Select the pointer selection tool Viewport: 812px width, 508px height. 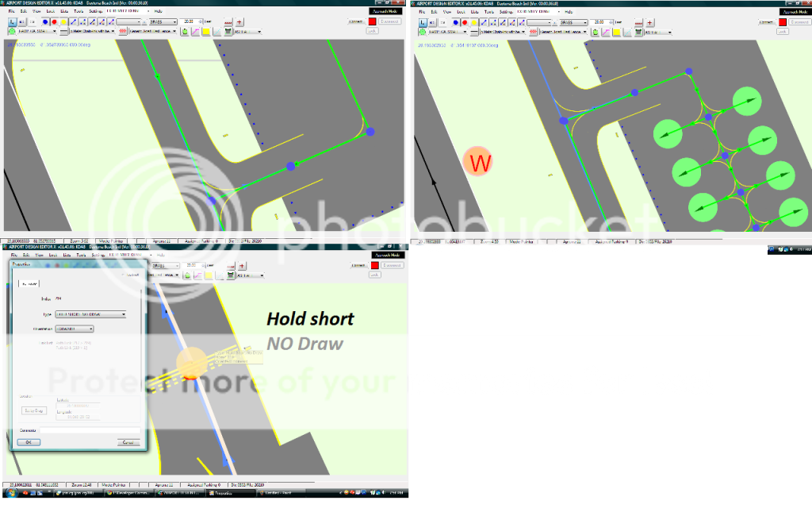tap(12, 22)
